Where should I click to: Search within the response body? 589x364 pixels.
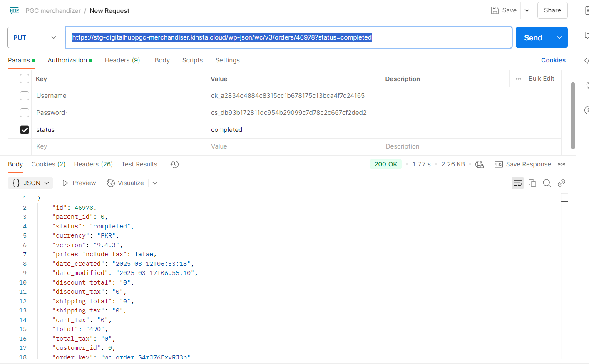547,183
